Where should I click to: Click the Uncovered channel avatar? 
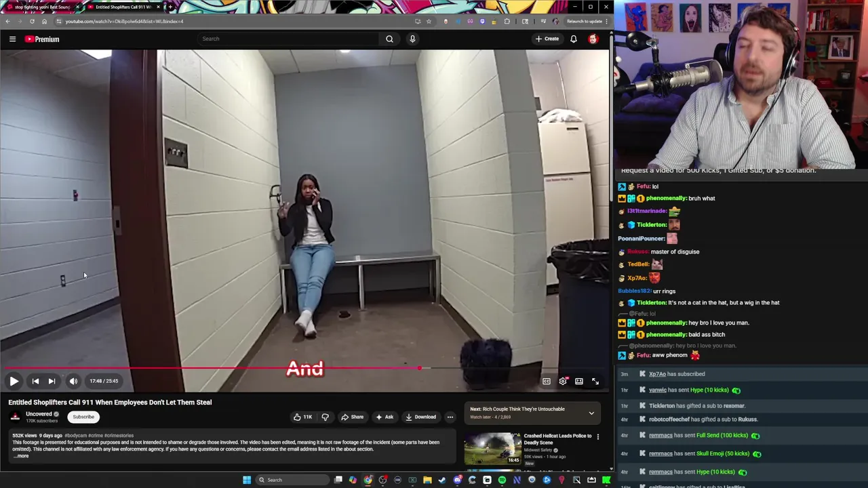[15, 417]
